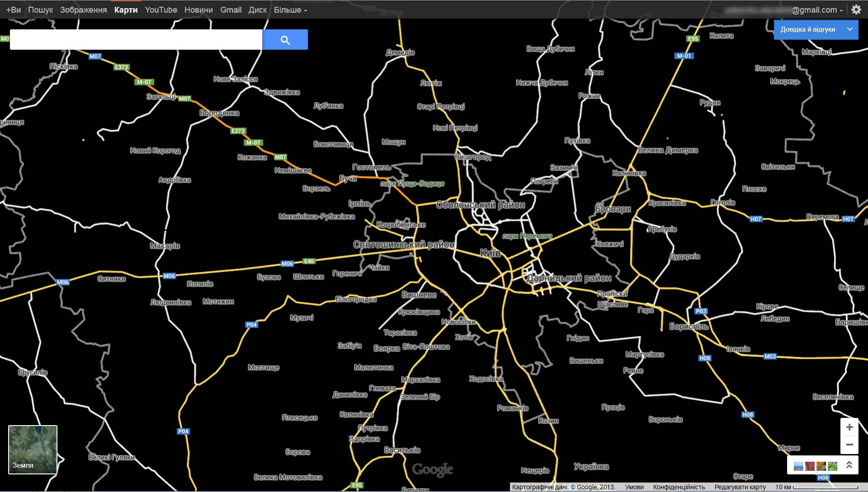Expand the Довідка й відгуки dropdown arrow
This screenshot has width=868, height=492.
[850, 29]
